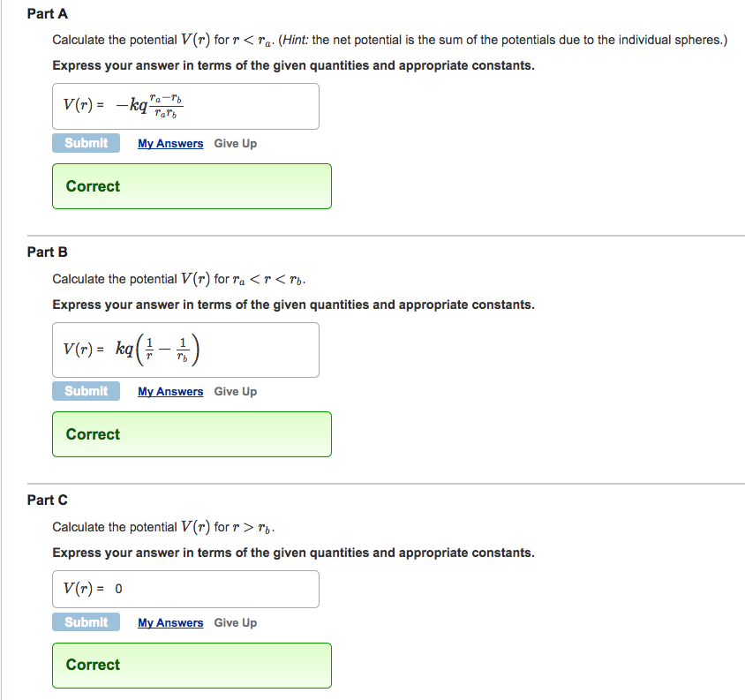The height and width of the screenshot is (700, 745).
Task: Submit the answer for Part A
Action: pyautogui.click(x=86, y=143)
